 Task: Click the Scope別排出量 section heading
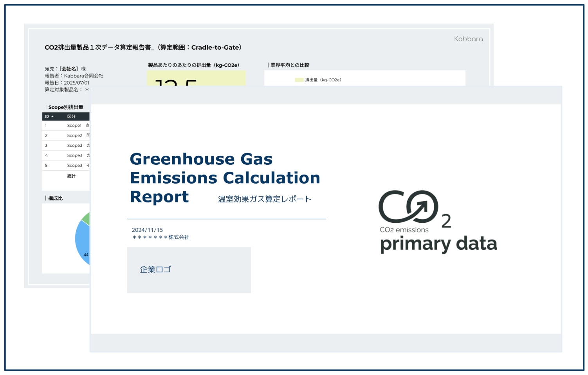[x=65, y=107]
